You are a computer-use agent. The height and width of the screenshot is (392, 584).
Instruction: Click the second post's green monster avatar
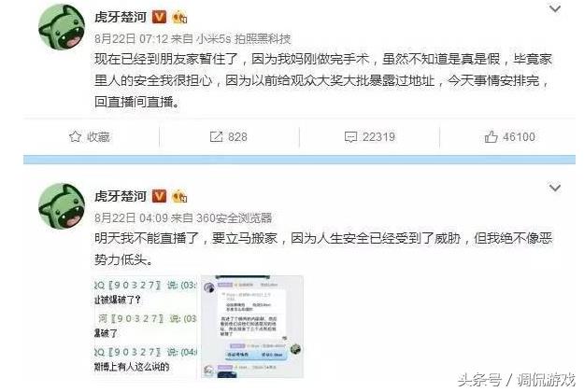(x=62, y=206)
